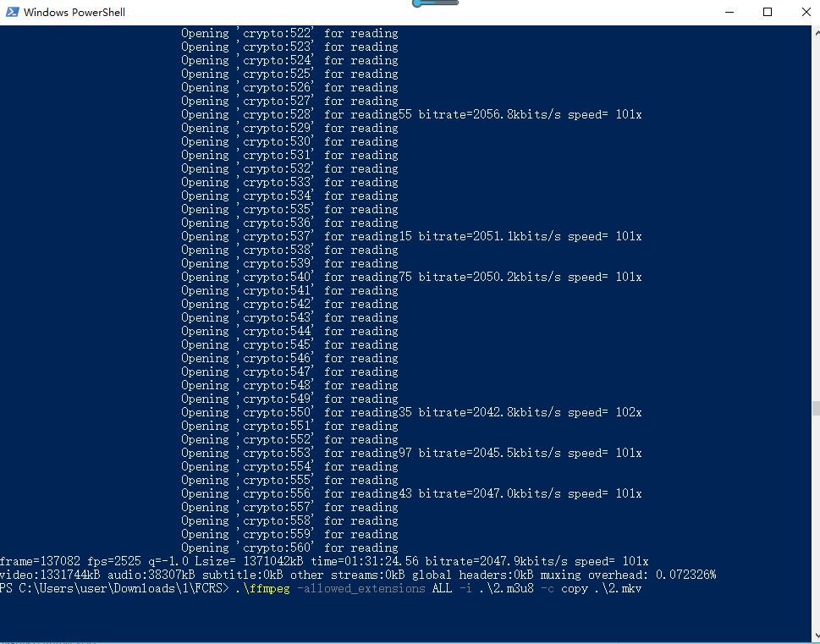The width and height of the screenshot is (820, 644).
Task: Click the scroll down arrow of the console scrollbar
Action: [x=815, y=636]
